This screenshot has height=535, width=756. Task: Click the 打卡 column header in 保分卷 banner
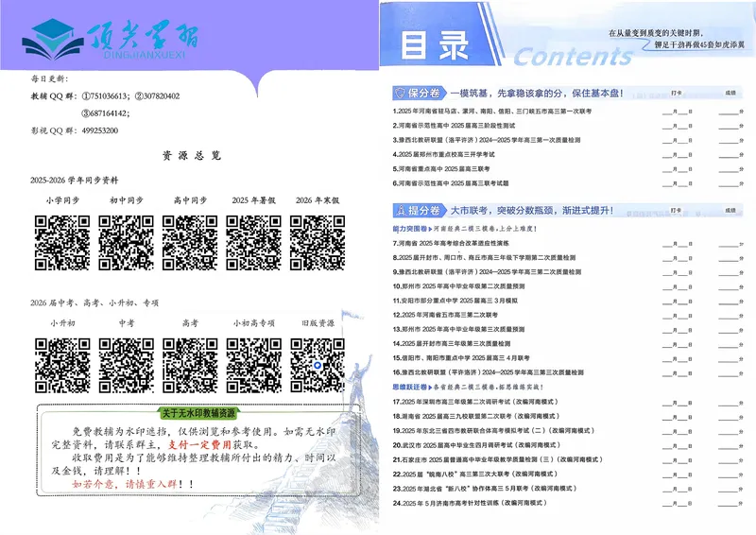676,93
